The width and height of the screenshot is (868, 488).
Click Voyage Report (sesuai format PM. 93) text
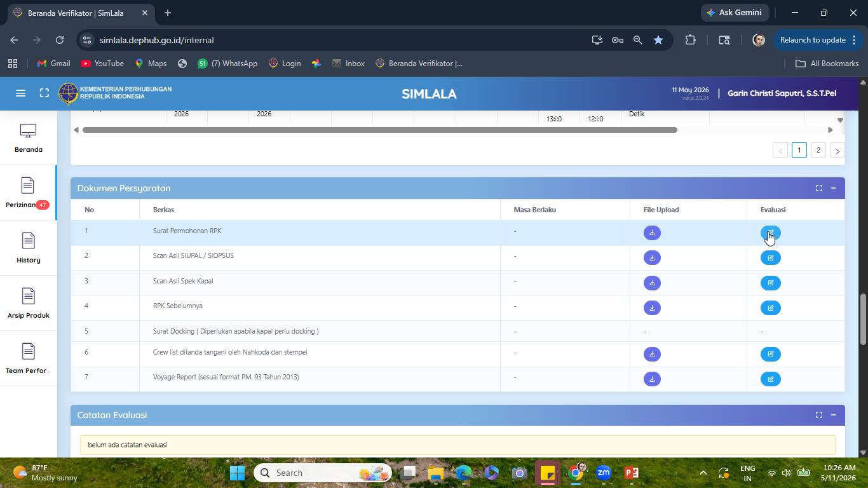(x=226, y=377)
